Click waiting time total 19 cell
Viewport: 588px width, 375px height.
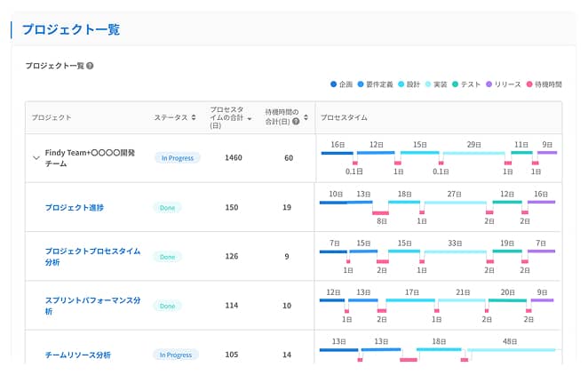coord(287,207)
